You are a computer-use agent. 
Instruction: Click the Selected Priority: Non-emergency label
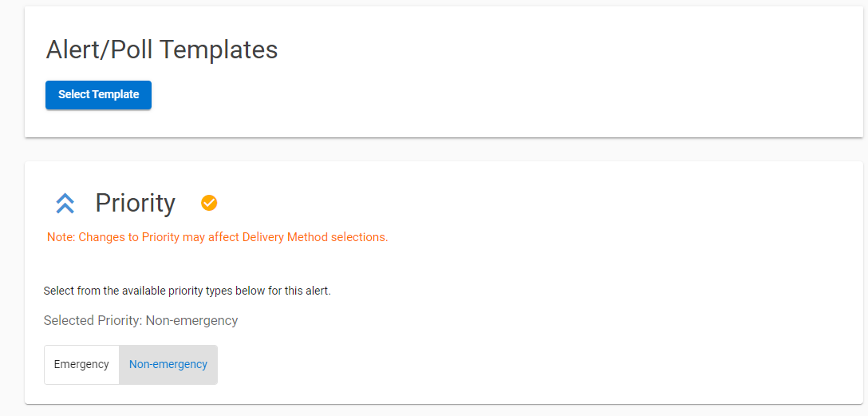pos(140,320)
